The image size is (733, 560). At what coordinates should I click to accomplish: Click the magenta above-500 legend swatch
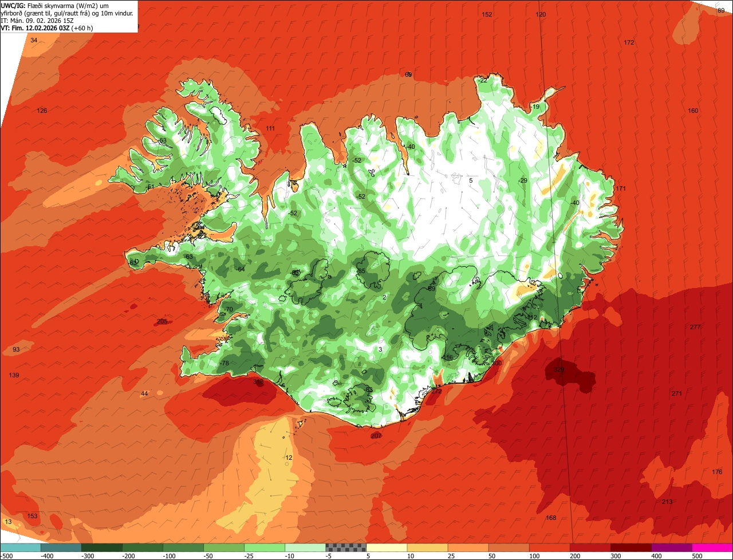pos(712,547)
